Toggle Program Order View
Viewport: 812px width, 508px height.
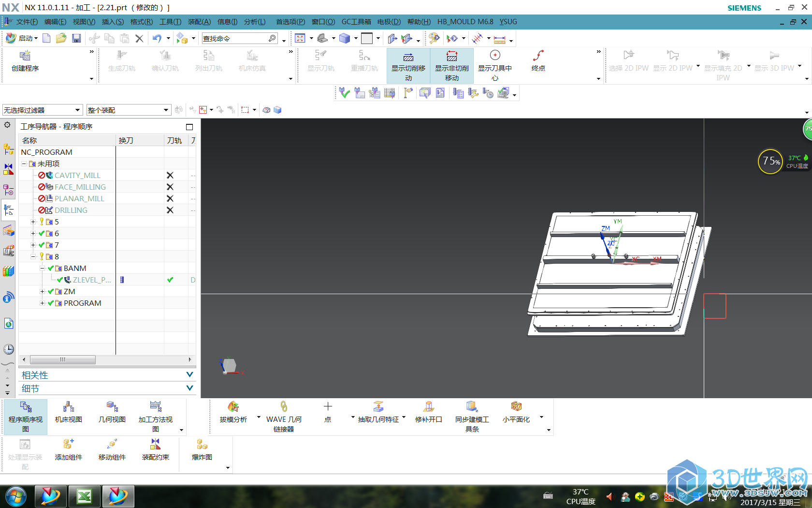tap(26, 417)
